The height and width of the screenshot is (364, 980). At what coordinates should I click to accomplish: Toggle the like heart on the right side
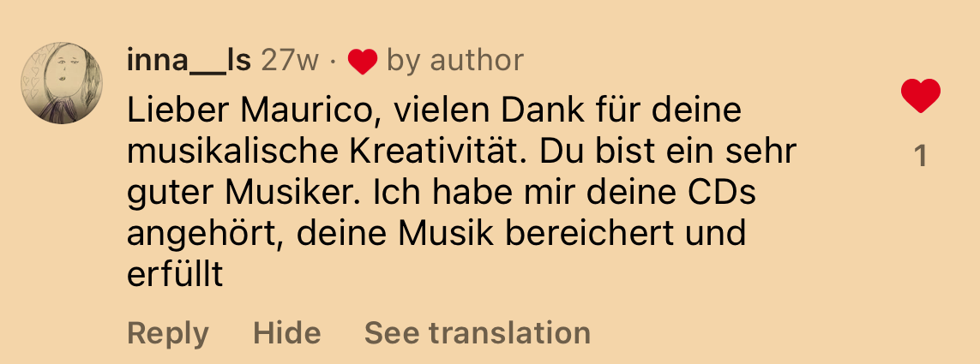click(920, 96)
